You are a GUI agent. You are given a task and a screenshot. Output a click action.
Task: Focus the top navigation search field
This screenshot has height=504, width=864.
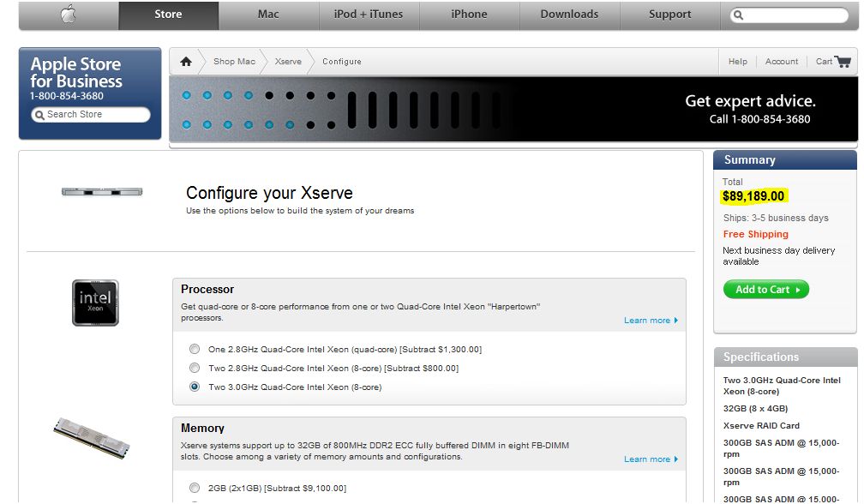[x=789, y=15]
